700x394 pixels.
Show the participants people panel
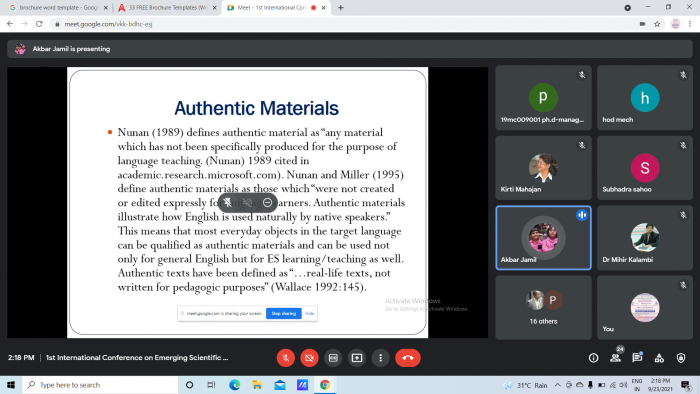615,358
